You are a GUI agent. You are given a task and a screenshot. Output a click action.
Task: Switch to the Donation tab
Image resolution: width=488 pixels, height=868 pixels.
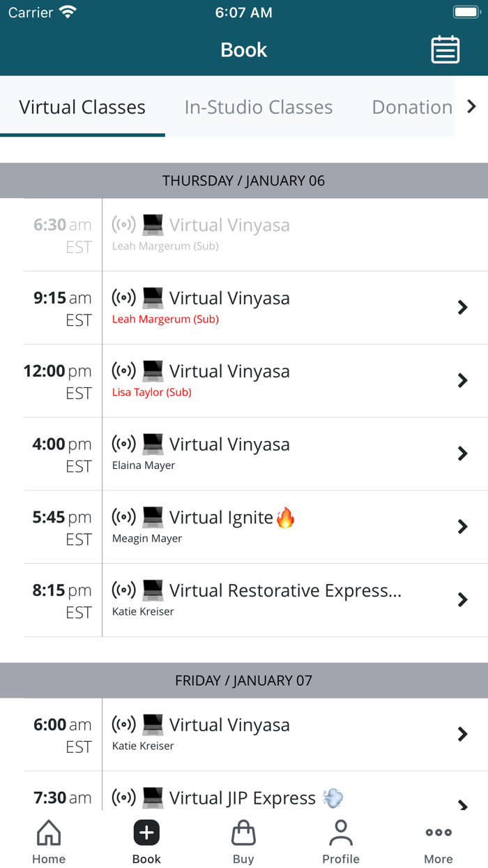click(412, 107)
